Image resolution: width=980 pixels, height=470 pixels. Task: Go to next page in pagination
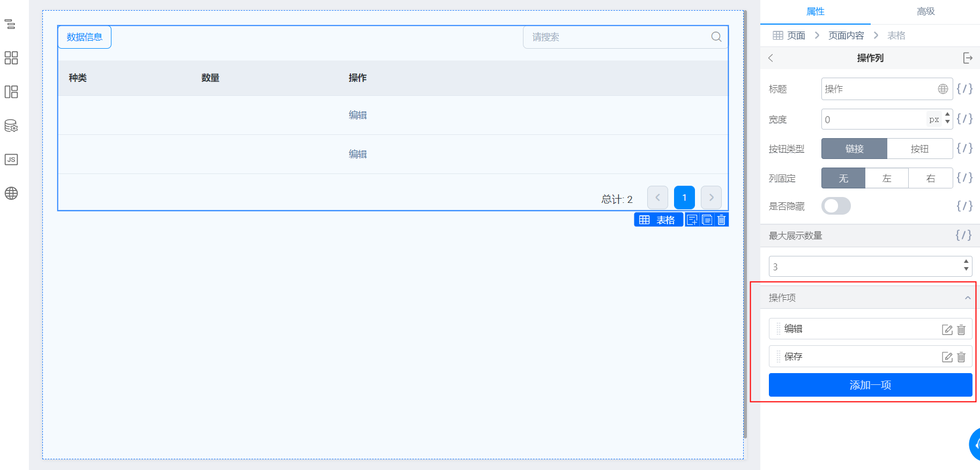pyautogui.click(x=711, y=198)
